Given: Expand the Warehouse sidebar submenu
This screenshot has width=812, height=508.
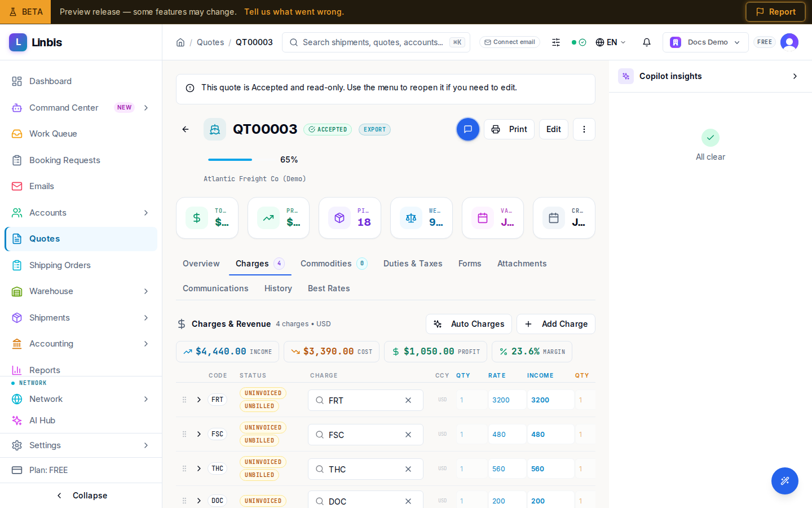Looking at the screenshot, I should point(146,291).
